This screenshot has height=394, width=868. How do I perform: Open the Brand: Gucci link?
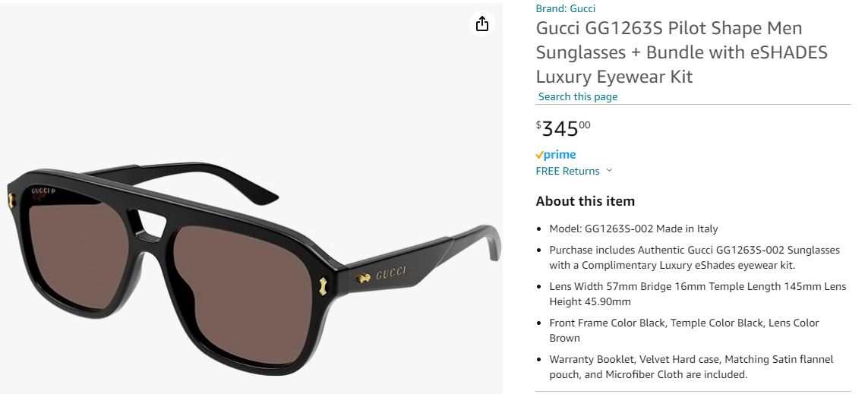565,8
